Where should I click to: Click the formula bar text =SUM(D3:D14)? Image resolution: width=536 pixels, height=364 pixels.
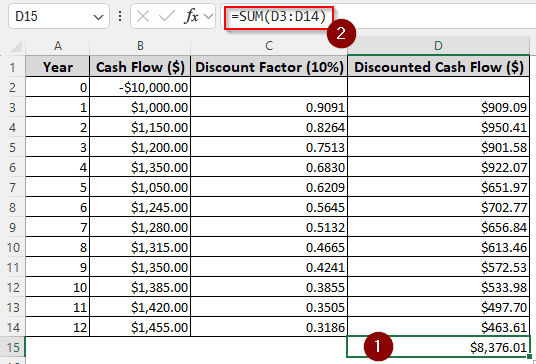(x=279, y=16)
